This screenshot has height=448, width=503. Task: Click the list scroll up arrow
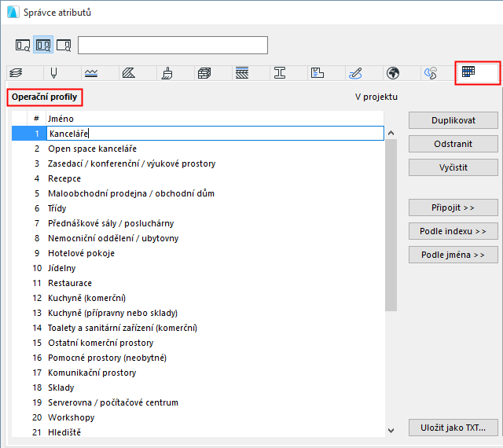point(391,133)
